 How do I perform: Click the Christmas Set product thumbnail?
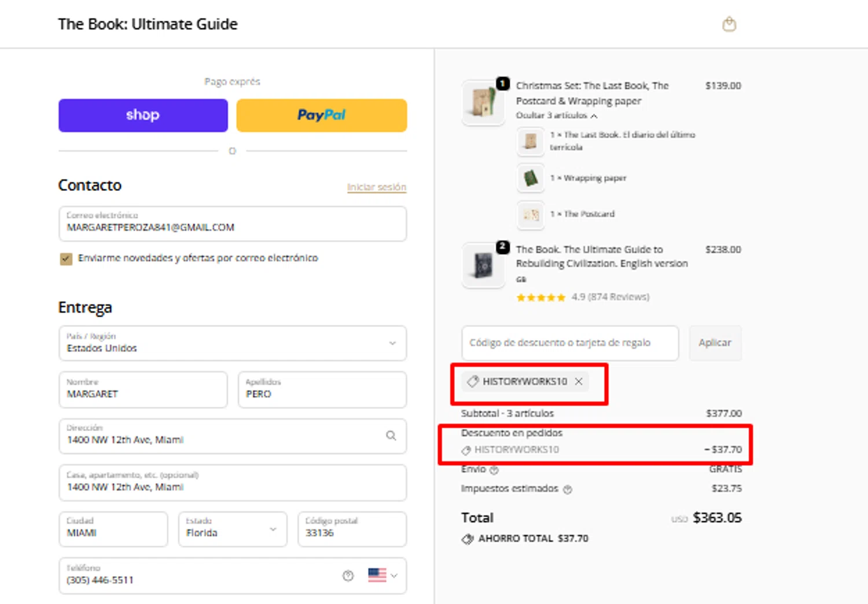pyautogui.click(x=483, y=102)
